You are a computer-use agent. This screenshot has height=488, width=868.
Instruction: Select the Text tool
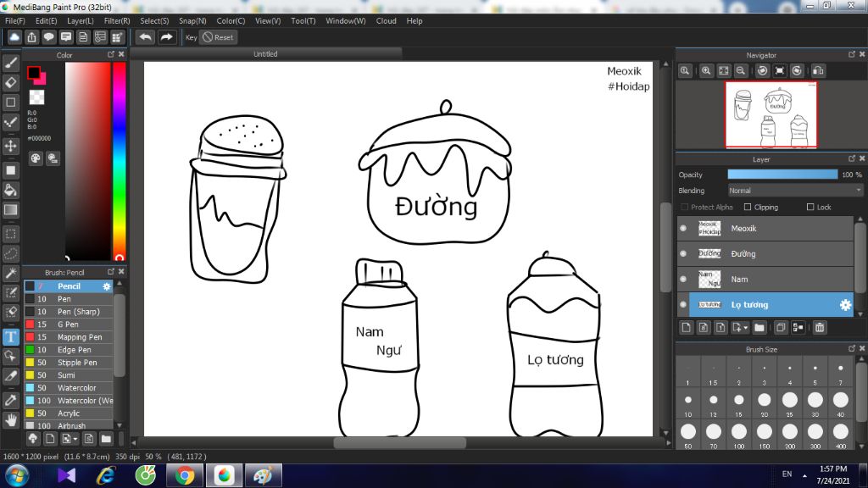[x=10, y=337]
